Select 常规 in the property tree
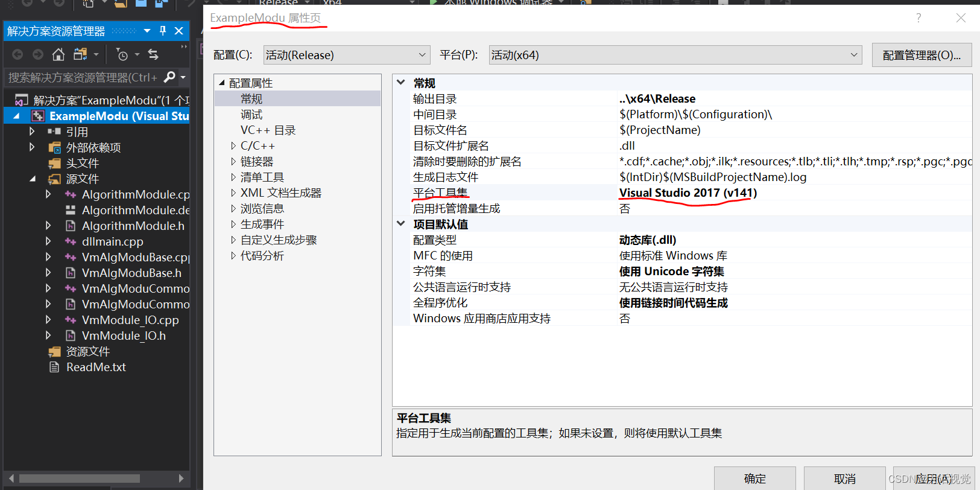The image size is (980, 490). 251,98
